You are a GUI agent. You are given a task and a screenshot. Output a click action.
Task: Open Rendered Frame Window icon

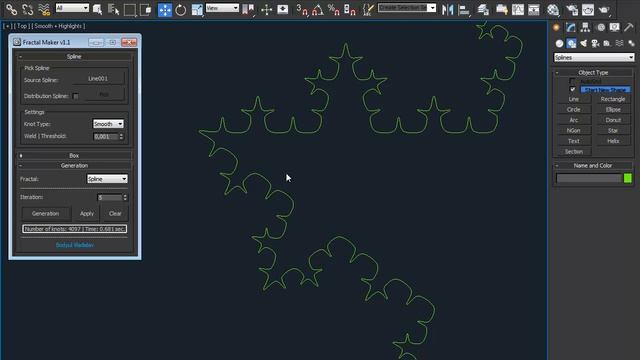588,9
